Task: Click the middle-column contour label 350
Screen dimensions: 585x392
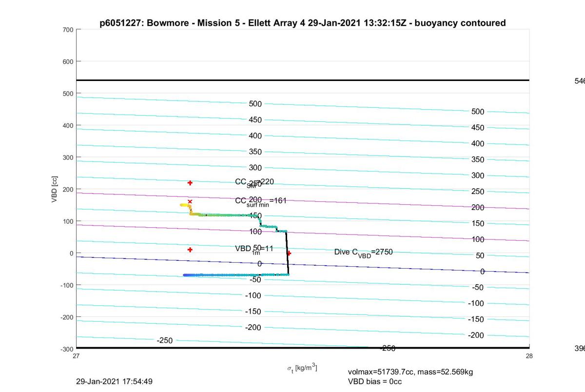Action: 255,152
